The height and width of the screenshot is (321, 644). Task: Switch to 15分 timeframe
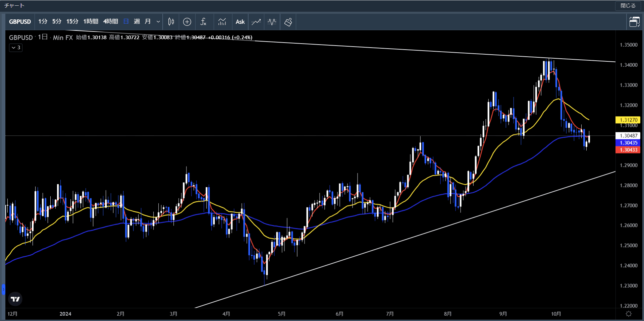tap(72, 22)
